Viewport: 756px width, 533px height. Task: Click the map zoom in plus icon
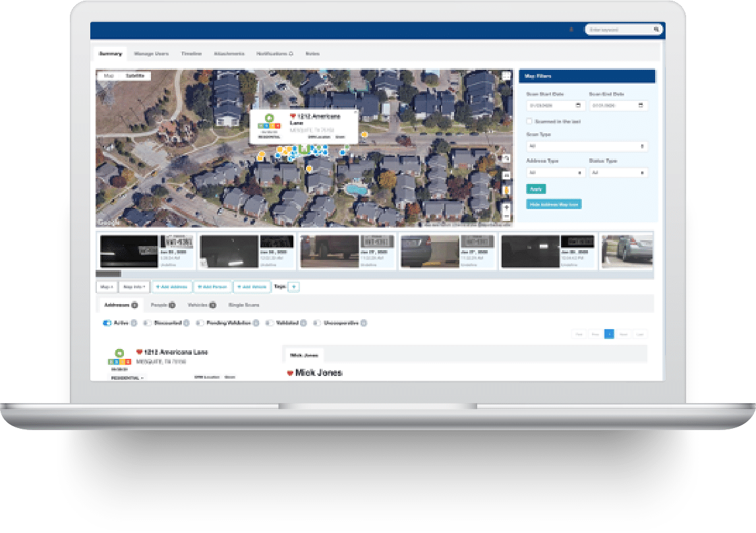pos(506,206)
